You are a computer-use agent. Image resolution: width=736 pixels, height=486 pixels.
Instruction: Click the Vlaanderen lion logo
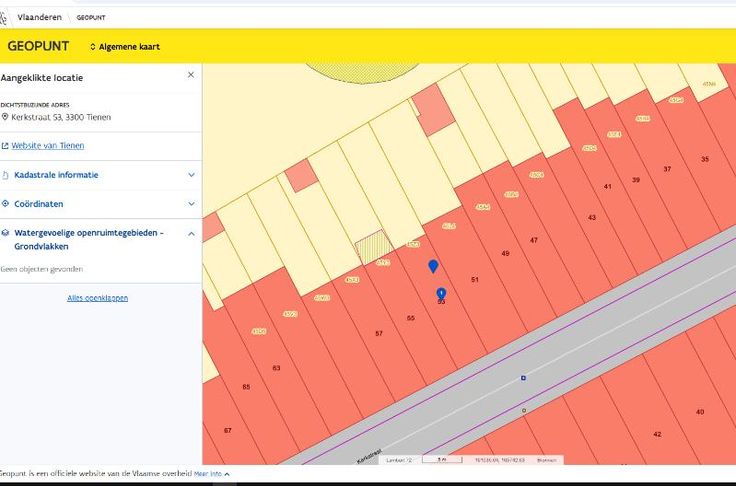5,17
